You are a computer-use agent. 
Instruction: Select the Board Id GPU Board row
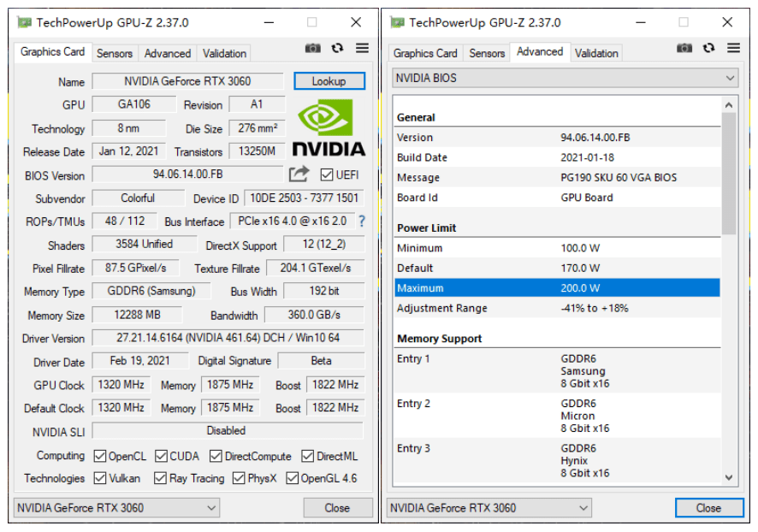pyautogui.click(x=558, y=198)
